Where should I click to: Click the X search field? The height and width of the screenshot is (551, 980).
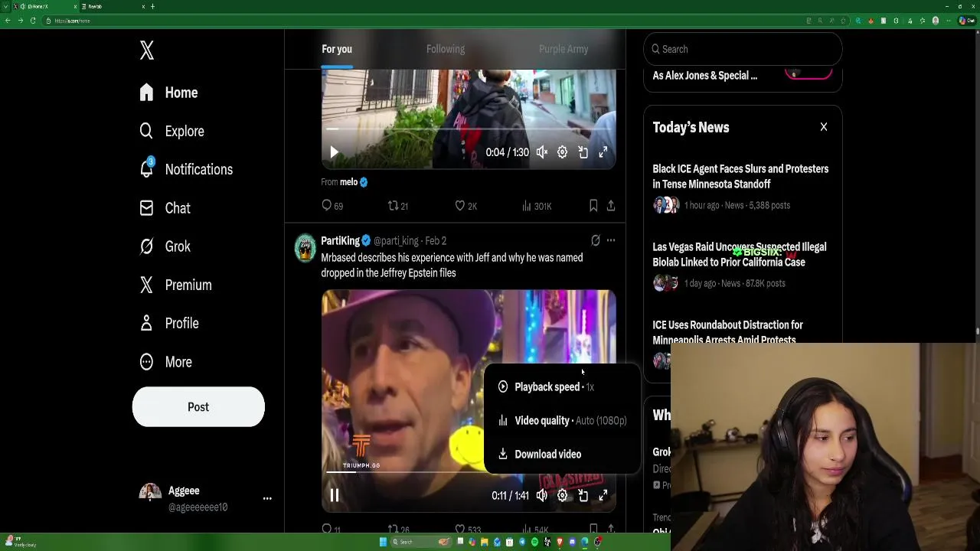743,49
